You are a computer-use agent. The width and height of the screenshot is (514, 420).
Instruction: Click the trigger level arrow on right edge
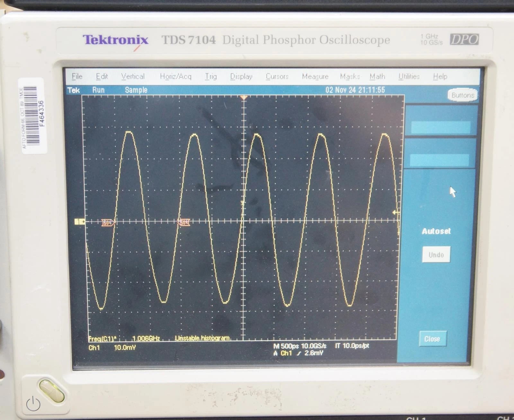tap(396, 212)
